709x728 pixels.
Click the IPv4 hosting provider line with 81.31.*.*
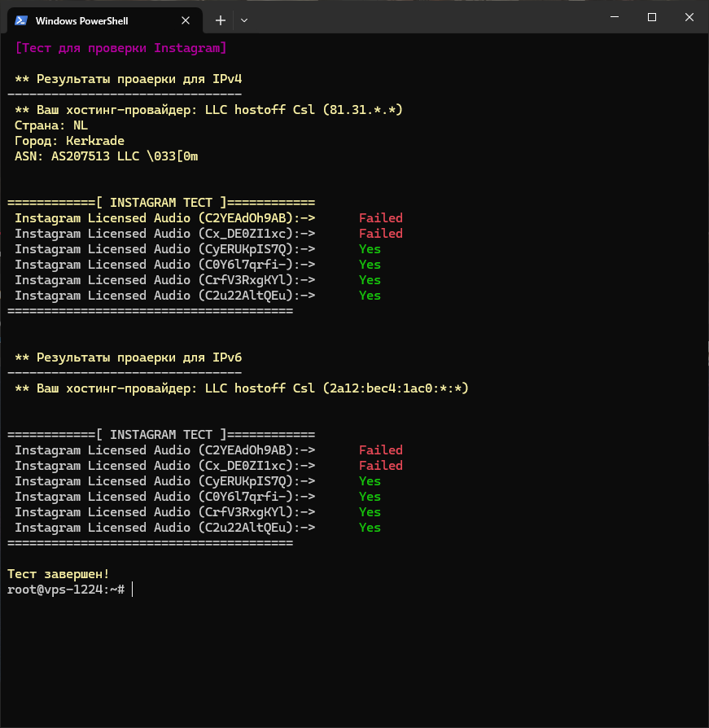208,110
